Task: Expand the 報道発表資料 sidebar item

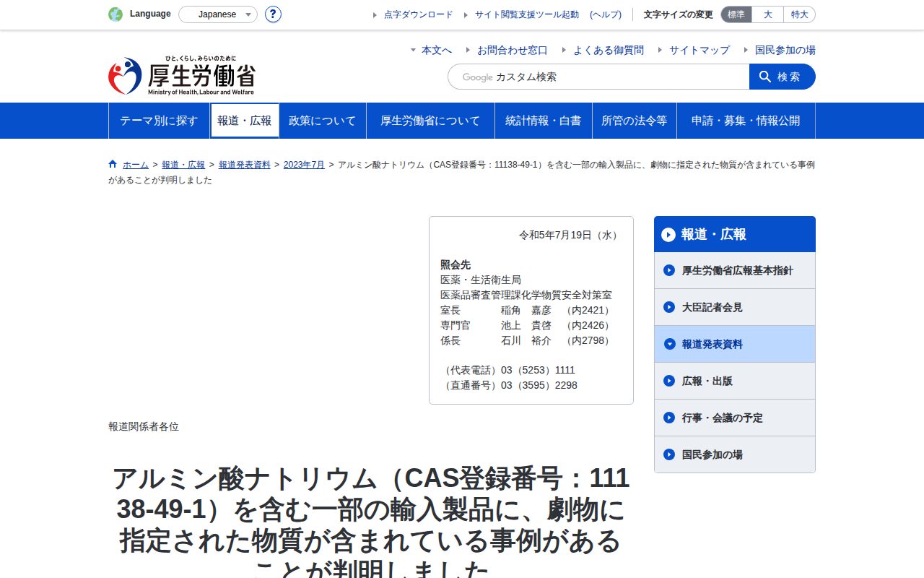Action: tap(735, 344)
